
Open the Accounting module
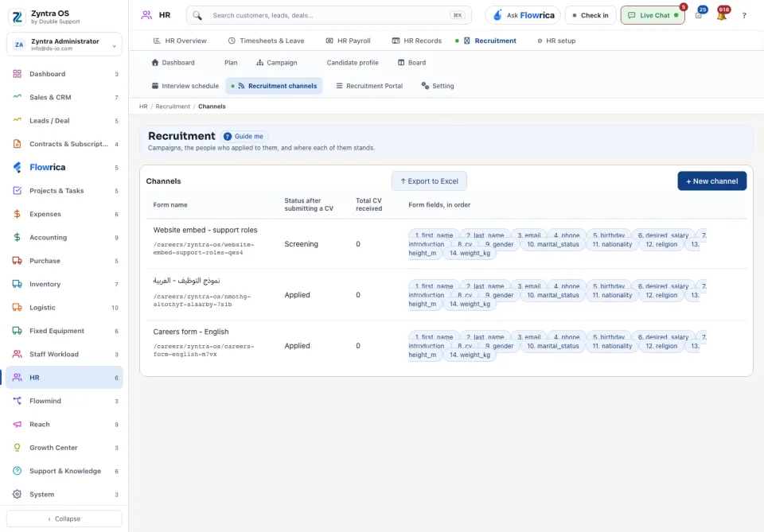(x=64, y=238)
